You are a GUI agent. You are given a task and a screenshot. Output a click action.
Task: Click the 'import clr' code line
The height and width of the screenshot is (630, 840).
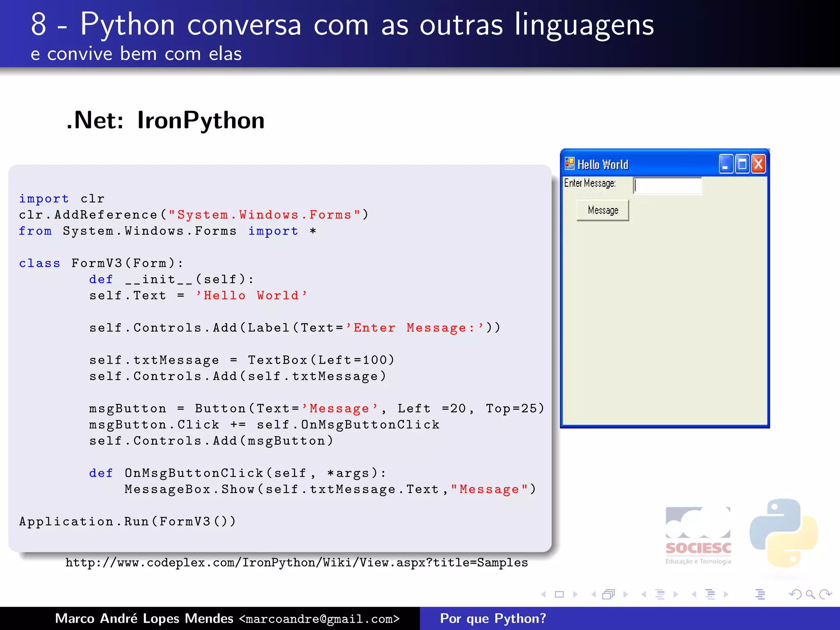[62, 199]
